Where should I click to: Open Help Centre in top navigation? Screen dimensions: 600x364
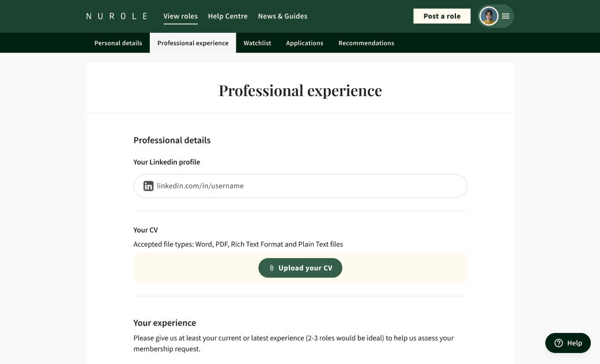click(228, 16)
